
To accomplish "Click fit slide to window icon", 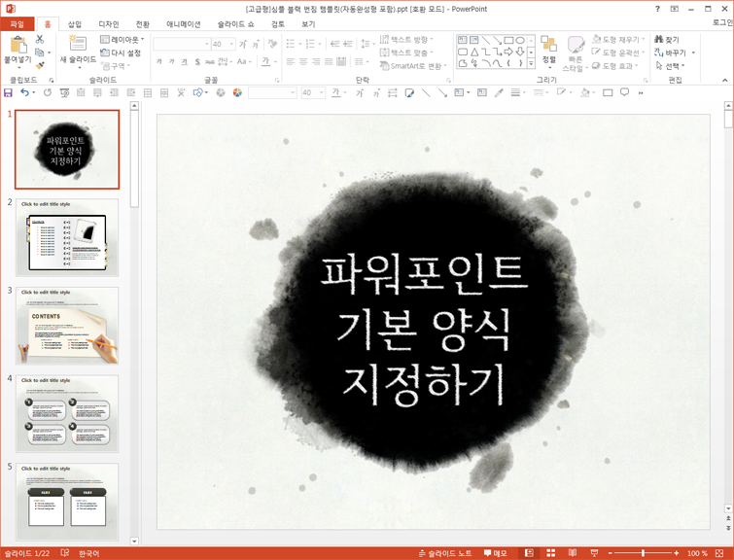I will tap(719, 553).
